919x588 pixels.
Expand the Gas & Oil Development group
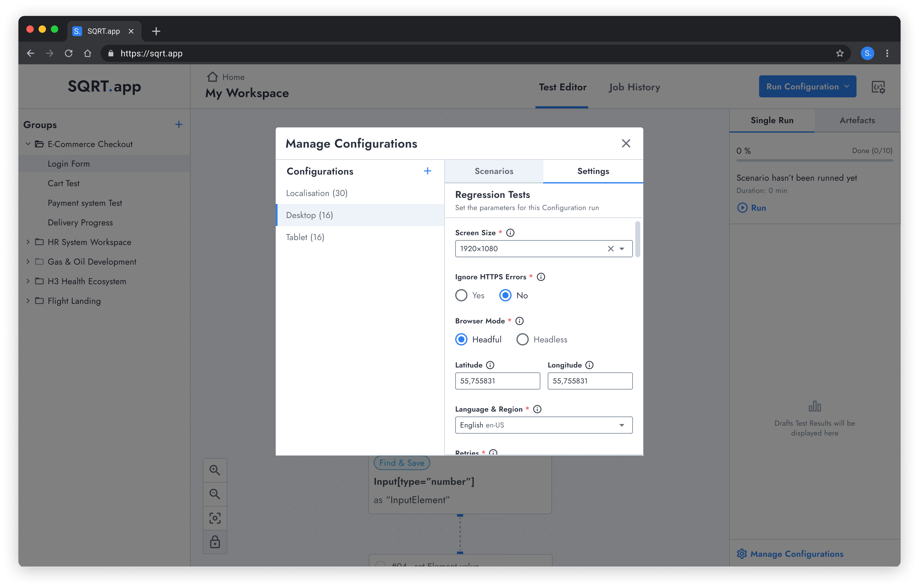point(28,262)
